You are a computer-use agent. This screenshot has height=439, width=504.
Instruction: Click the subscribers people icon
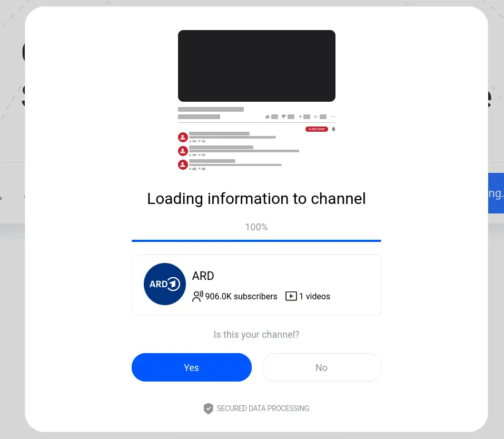click(197, 296)
